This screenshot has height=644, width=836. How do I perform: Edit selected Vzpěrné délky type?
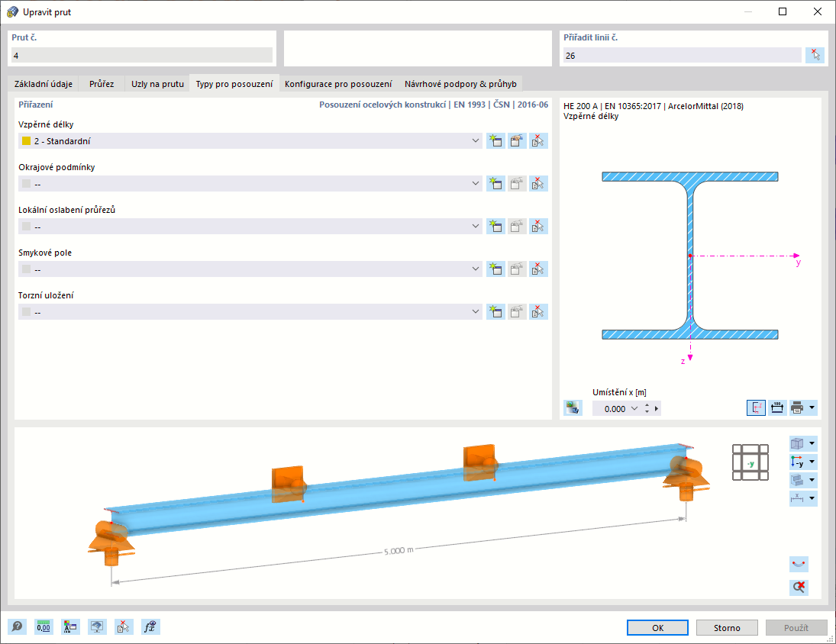(517, 141)
